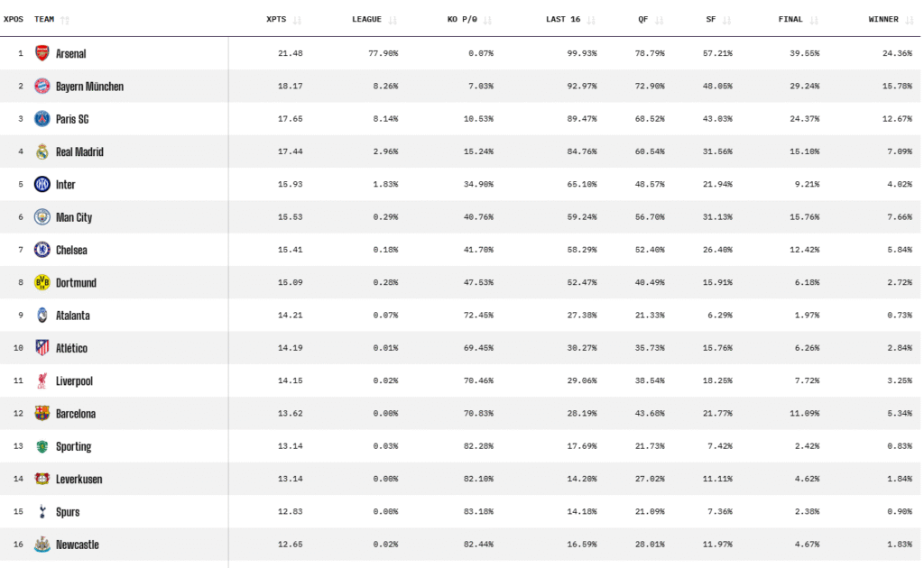924x568 pixels.
Task: Click the Bayern München club crest
Action: [x=42, y=87]
